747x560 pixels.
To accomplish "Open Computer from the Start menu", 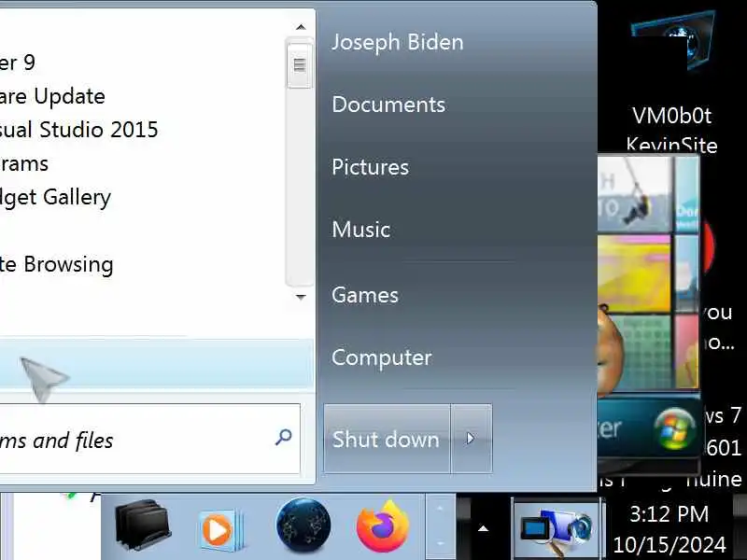I will tap(382, 357).
